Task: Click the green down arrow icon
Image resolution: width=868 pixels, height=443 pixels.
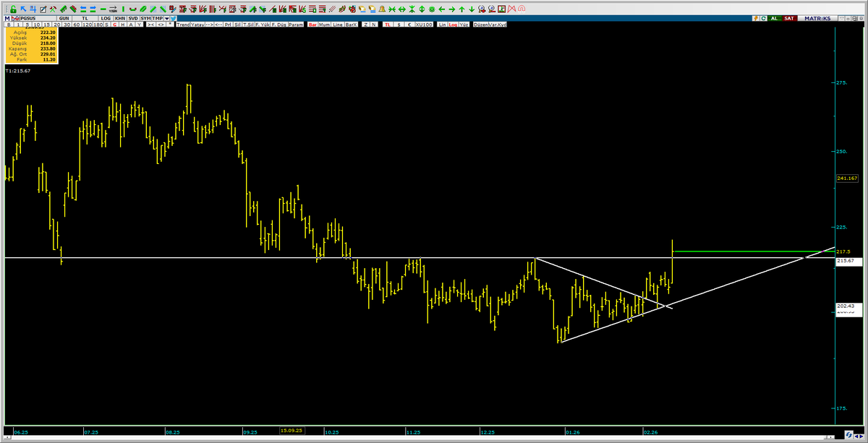Action: pos(472,9)
